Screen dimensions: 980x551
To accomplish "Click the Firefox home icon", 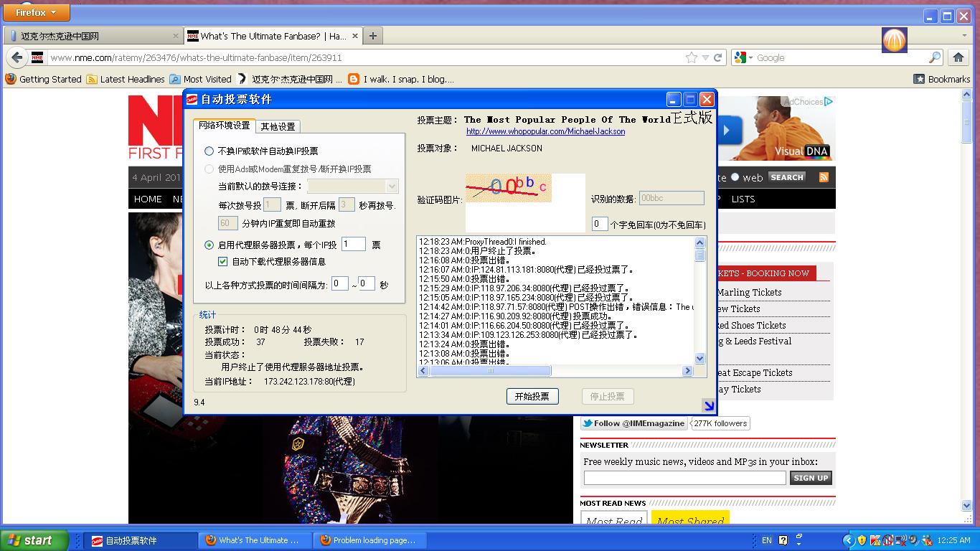I will click(958, 58).
